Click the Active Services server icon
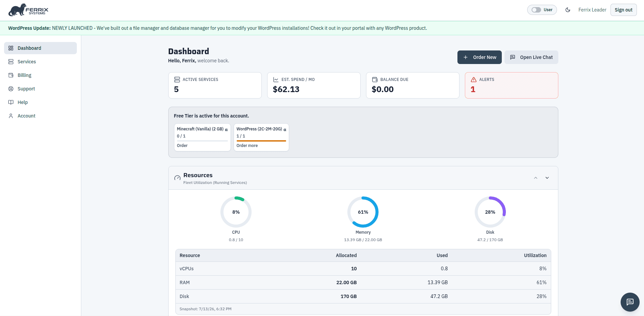The width and height of the screenshot is (644, 316). tap(177, 80)
